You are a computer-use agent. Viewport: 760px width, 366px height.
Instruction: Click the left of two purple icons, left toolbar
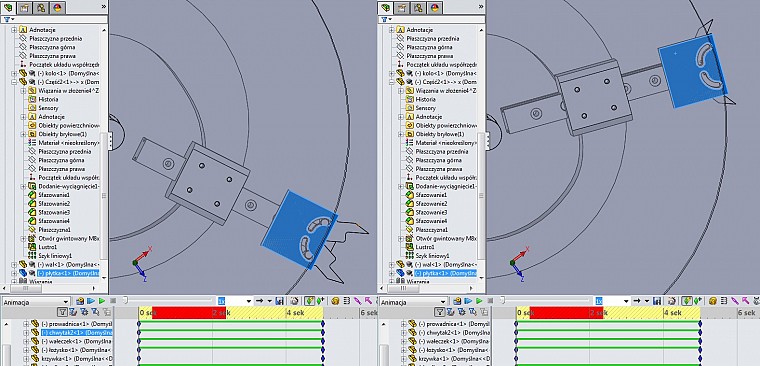click(x=358, y=301)
